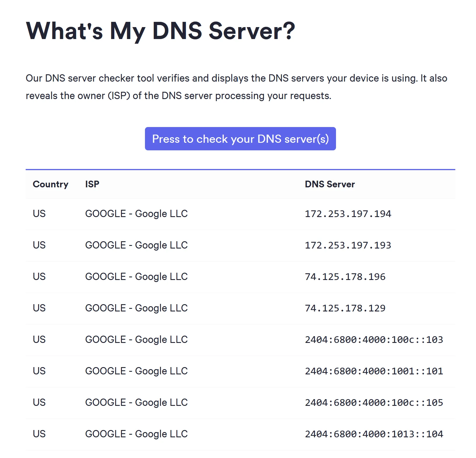The image size is (476, 458).
Task: Click the Google LLC cell in the 74.125.178.129 row
Action: pos(136,308)
